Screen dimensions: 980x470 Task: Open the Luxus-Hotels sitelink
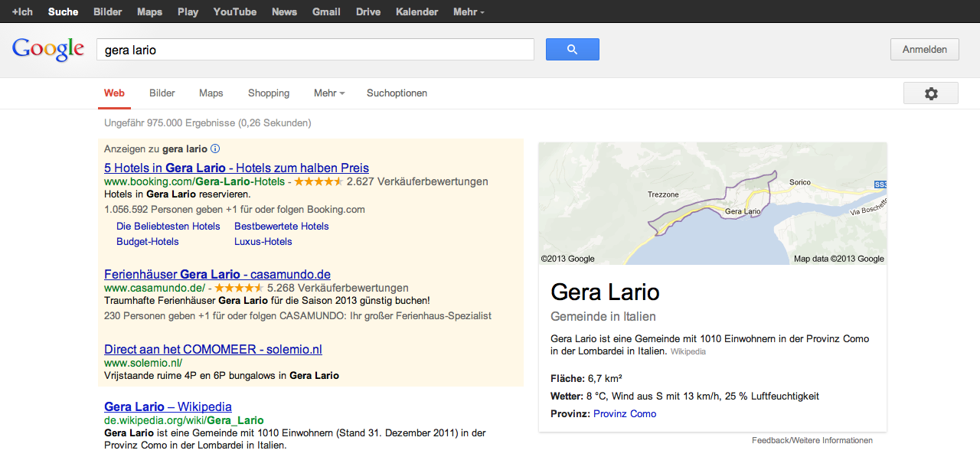(263, 241)
